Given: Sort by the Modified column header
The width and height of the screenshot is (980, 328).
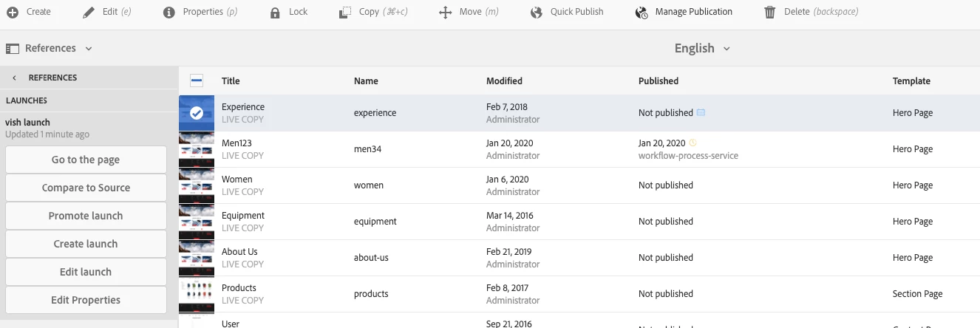Looking at the screenshot, I should (504, 81).
